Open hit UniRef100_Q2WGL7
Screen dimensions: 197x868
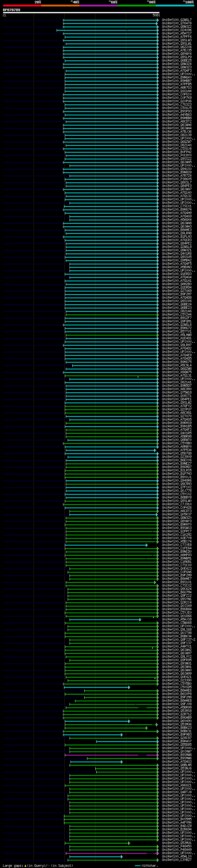[x=177, y=20]
